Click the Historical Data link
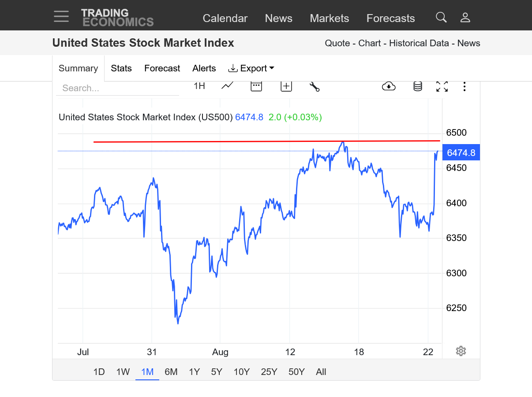 (x=419, y=43)
